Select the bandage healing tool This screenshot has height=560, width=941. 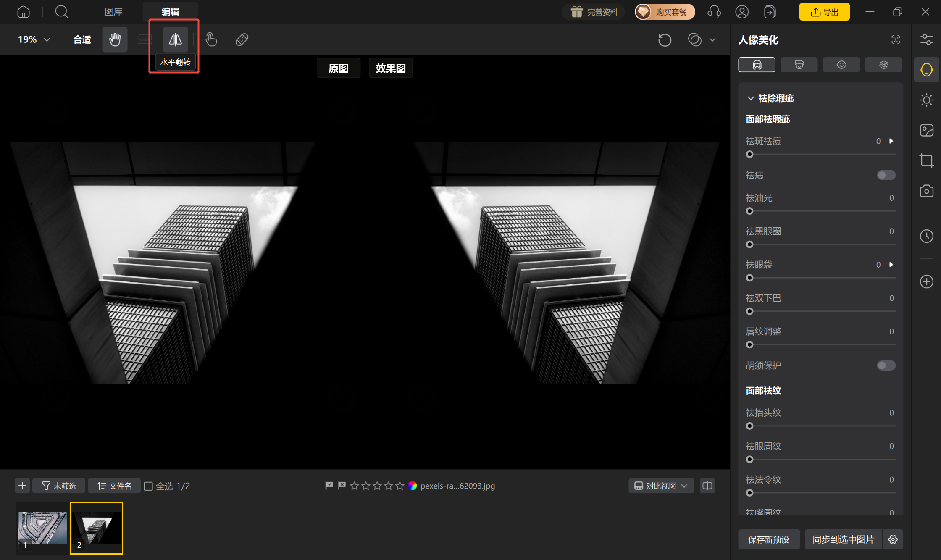[x=242, y=39]
